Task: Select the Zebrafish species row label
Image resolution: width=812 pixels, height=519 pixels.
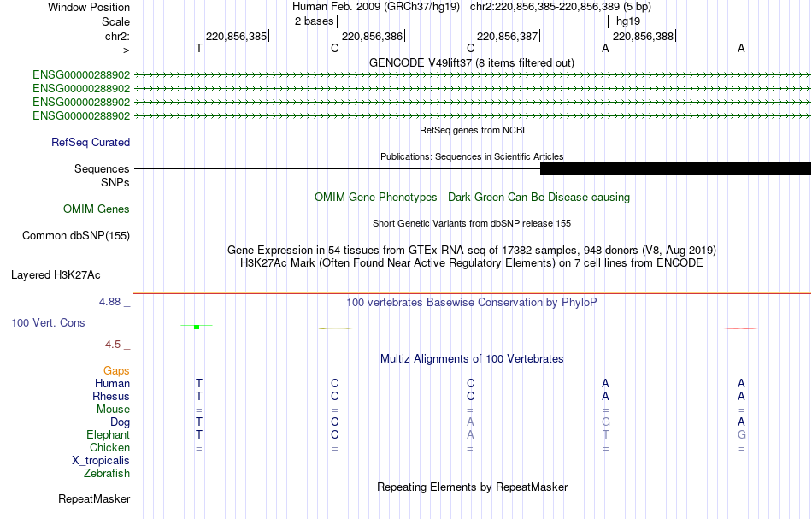Action: click(107, 473)
